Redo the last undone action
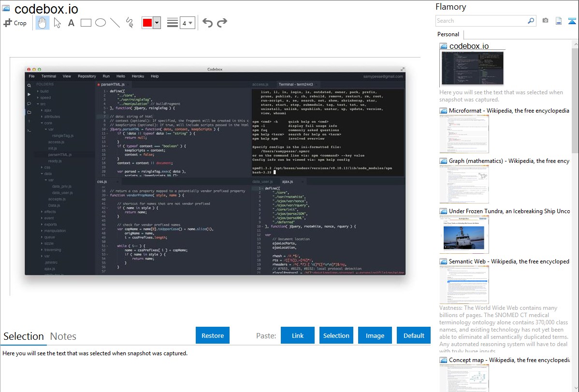Image resolution: width=579 pixels, height=392 pixels. [x=222, y=23]
